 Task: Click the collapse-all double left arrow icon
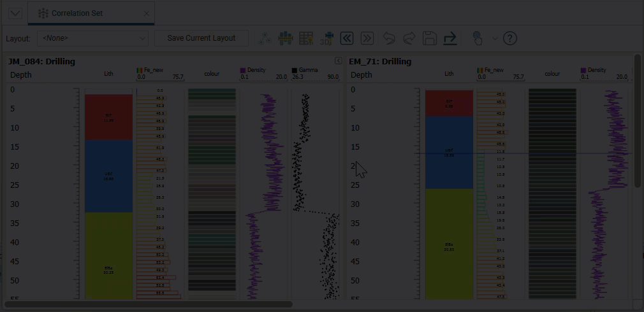[346, 38]
